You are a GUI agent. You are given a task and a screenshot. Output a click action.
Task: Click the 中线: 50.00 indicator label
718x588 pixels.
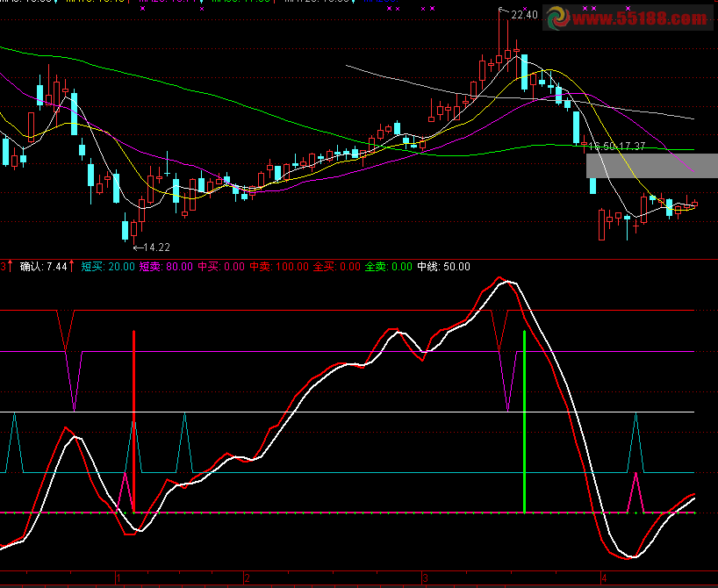443,267
